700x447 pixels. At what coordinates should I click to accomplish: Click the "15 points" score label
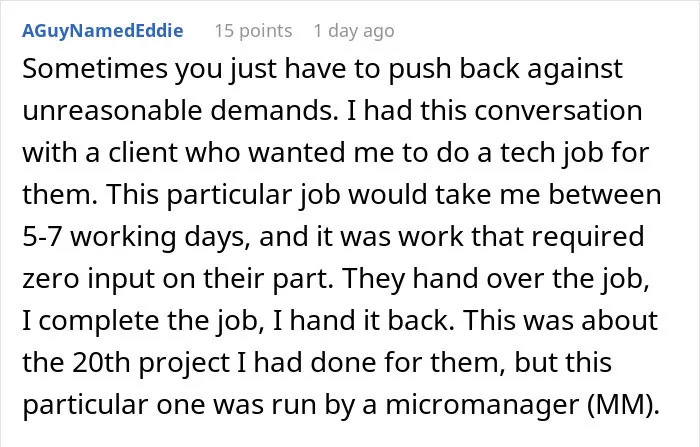pyautogui.click(x=253, y=31)
